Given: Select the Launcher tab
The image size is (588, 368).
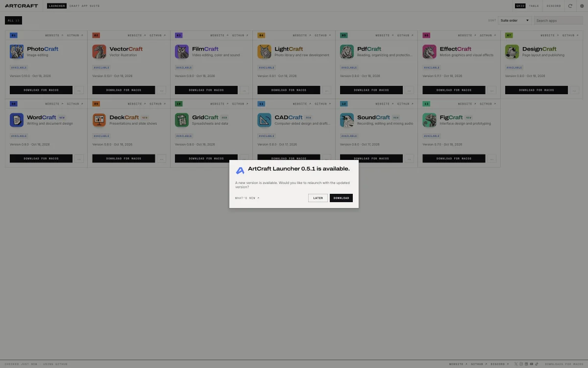Looking at the screenshot, I should click(57, 6).
